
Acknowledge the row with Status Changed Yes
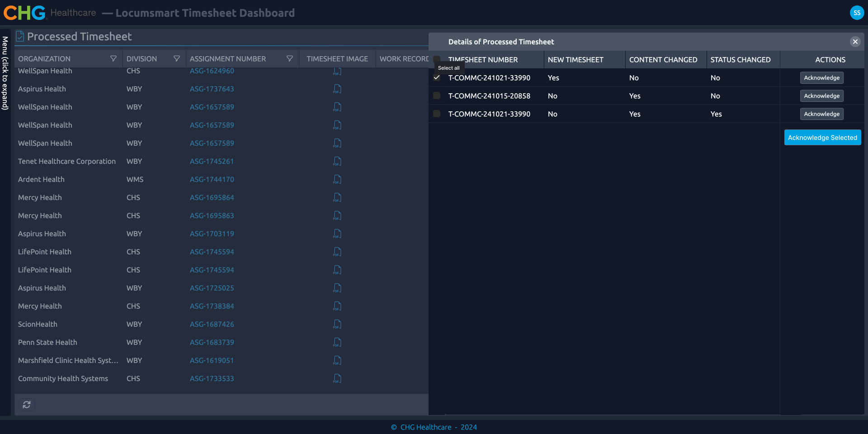tap(821, 114)
